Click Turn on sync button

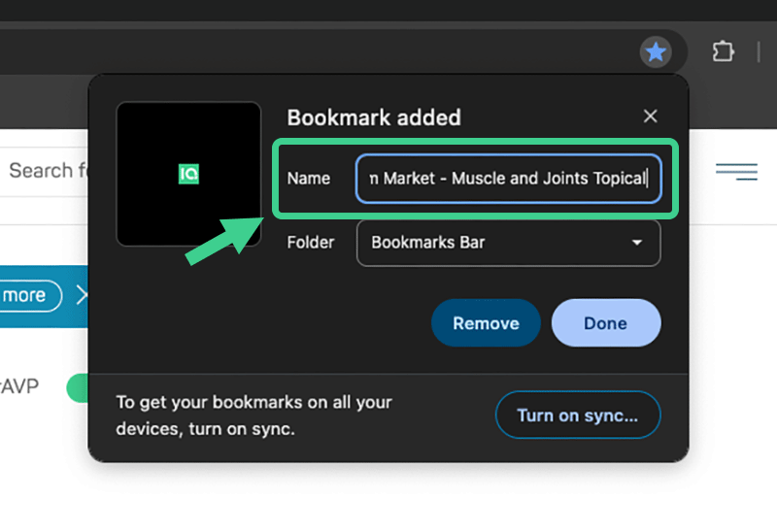click(578, 416)
